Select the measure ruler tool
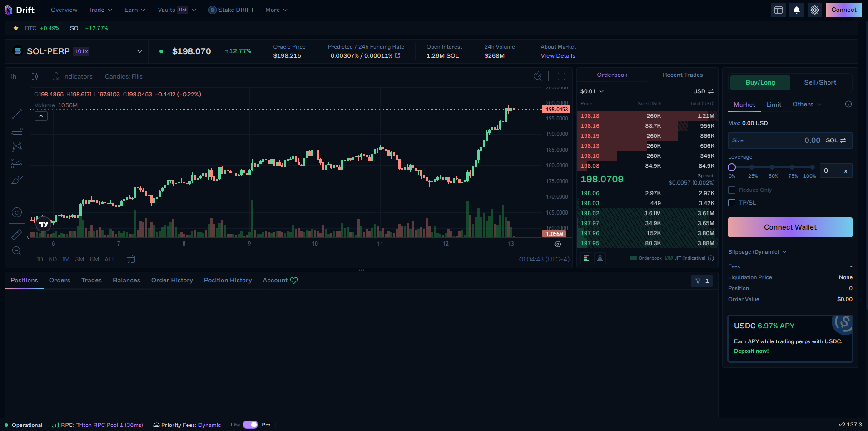Viewport: 868px width, 431px height. click(17, 234)
